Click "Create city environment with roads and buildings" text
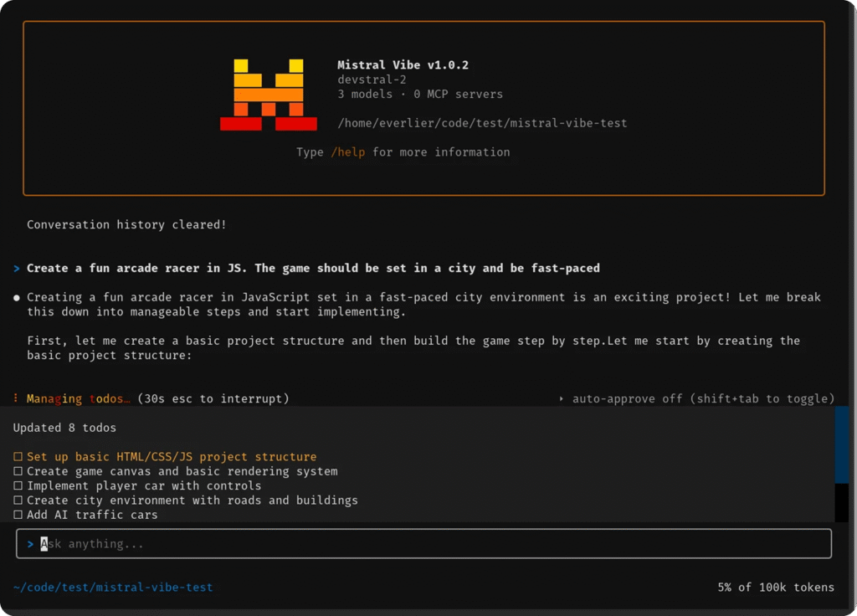Image resolution: width=857 pixels, height=616 pixels. pyautogui.click(x=192, y=501)
